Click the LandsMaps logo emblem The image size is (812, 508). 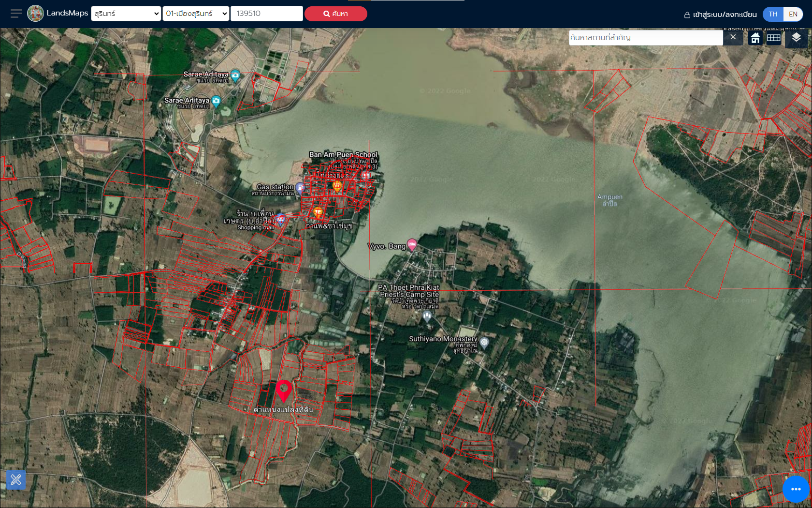point(35,14)
